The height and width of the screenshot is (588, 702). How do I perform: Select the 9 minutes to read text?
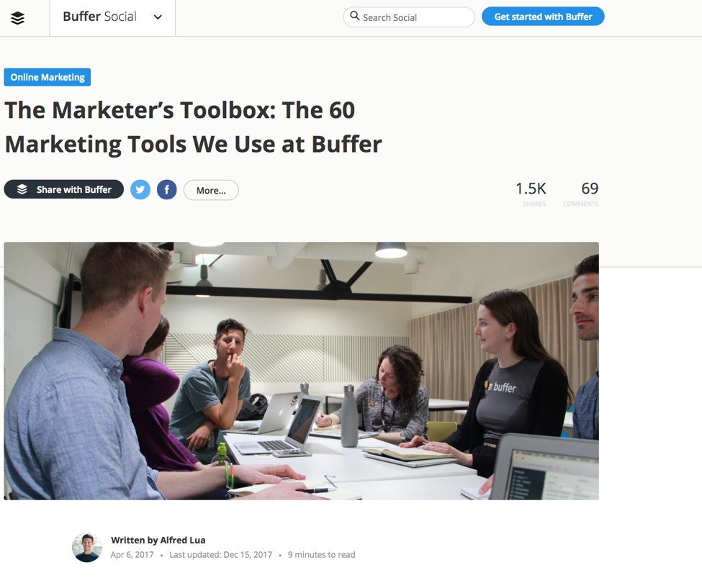(321, 555)
